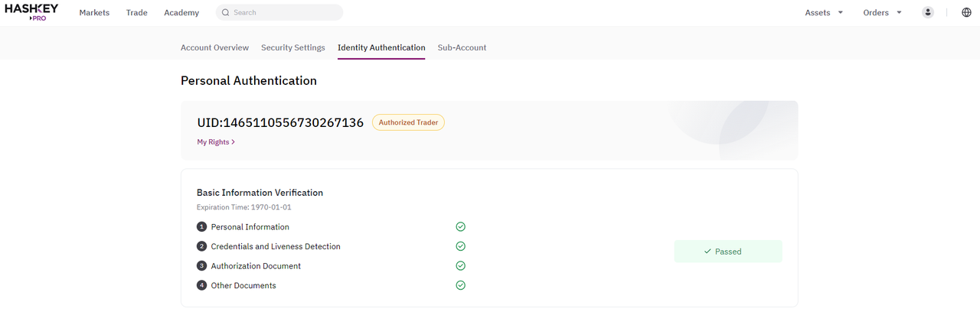Go to the Academy page
Image resolution: width=980 pixels, height=315 pixels.
(181, 12)
